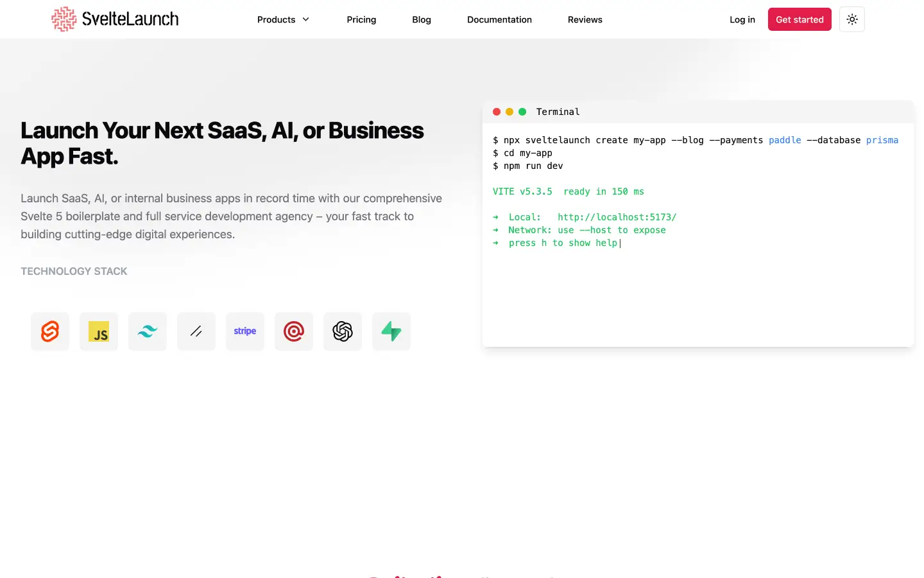
Task: Navigate to Reviews
Action: click(585, 19)
